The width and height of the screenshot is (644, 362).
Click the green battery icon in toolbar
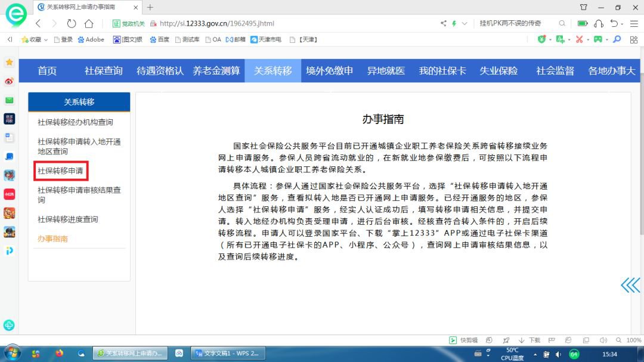583,23
